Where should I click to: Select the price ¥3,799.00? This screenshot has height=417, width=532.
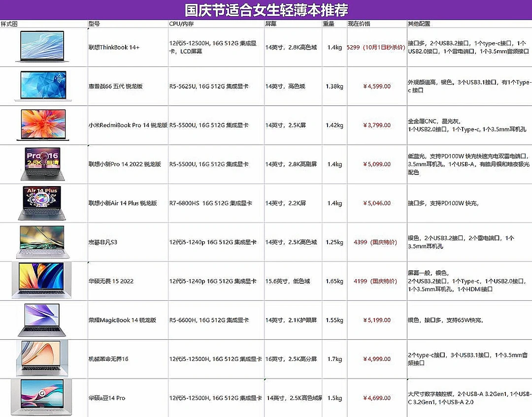(x=377, y=126)
